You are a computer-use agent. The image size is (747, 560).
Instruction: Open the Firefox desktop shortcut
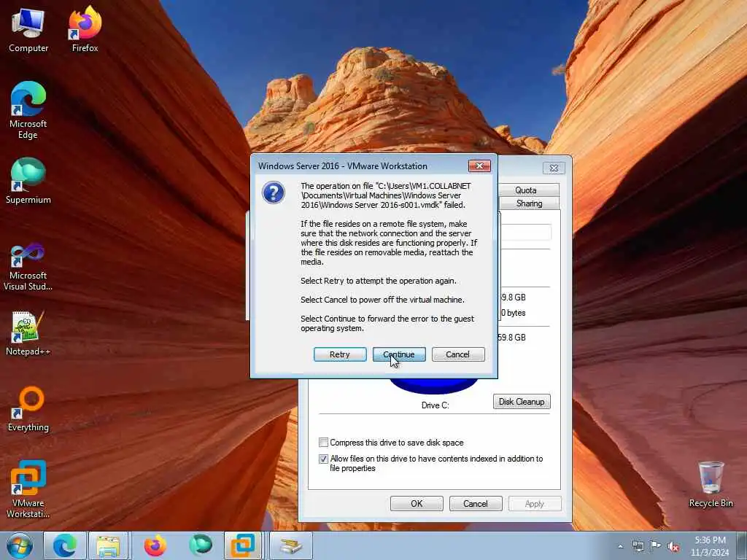pyautogui.click(x=85, y=30)
